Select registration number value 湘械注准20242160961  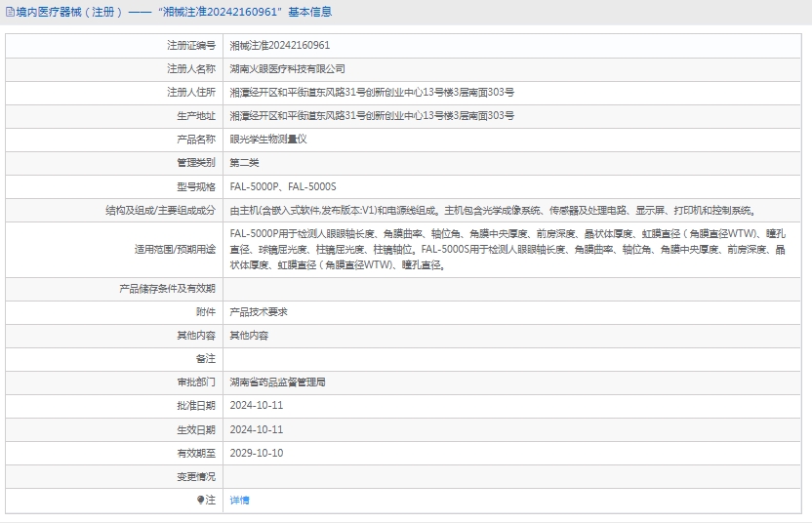tap(279, 46)
